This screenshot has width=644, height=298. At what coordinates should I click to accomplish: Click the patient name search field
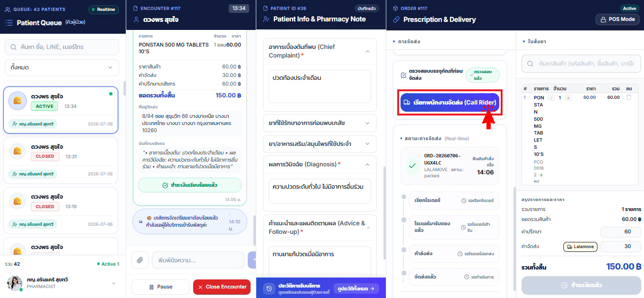[62, 47]
